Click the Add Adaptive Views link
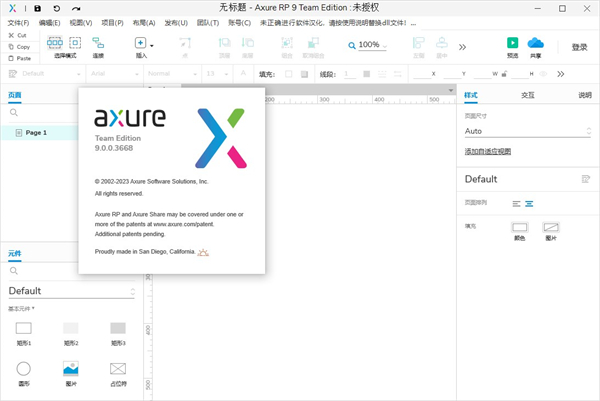Viewport: 600px width, 401px height. [x=488, y=151]
